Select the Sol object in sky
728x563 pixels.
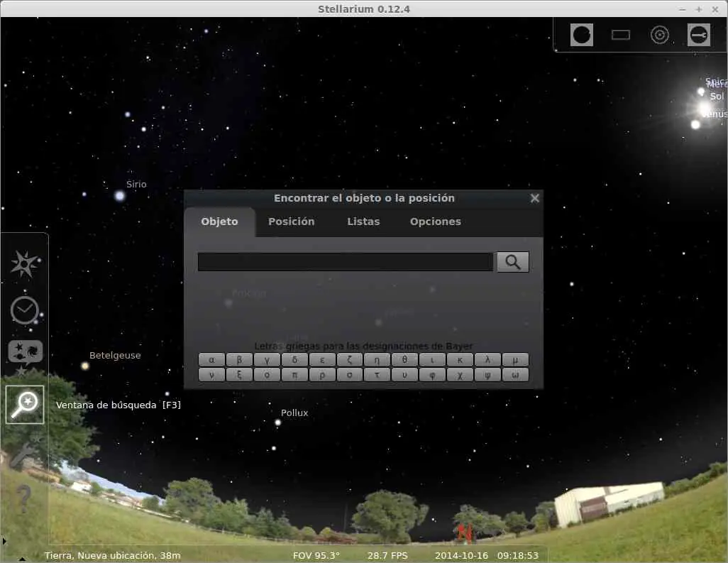point(705,109)
